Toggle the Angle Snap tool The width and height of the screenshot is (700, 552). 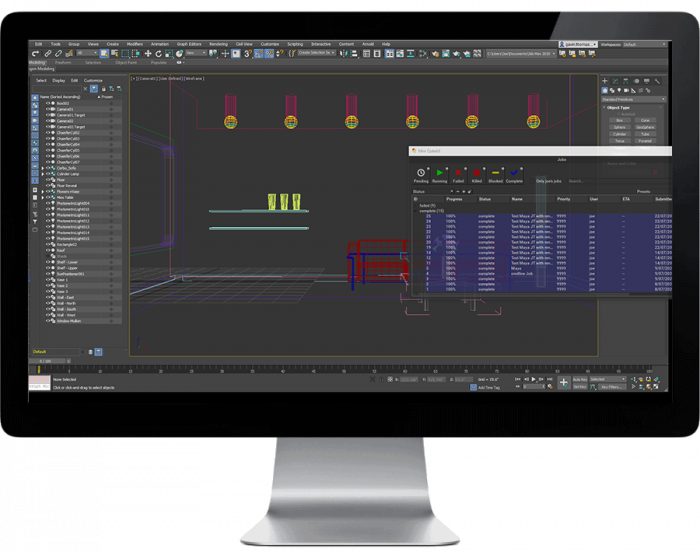tap(258, 54)
